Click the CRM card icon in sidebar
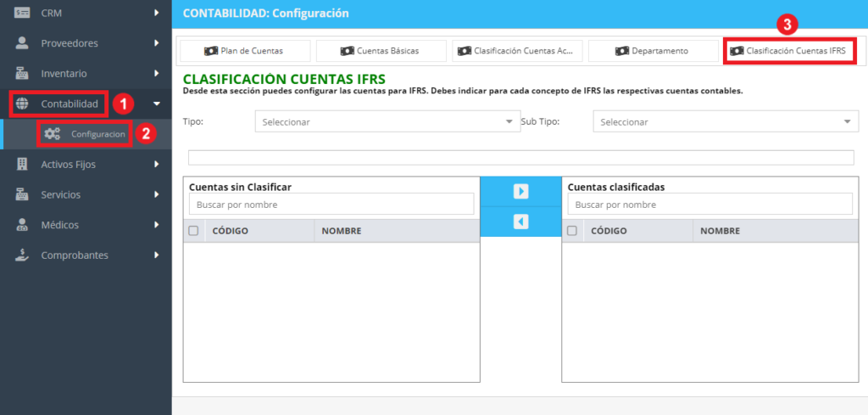This screenshot has width=868, height=415. tap(21, 13)
